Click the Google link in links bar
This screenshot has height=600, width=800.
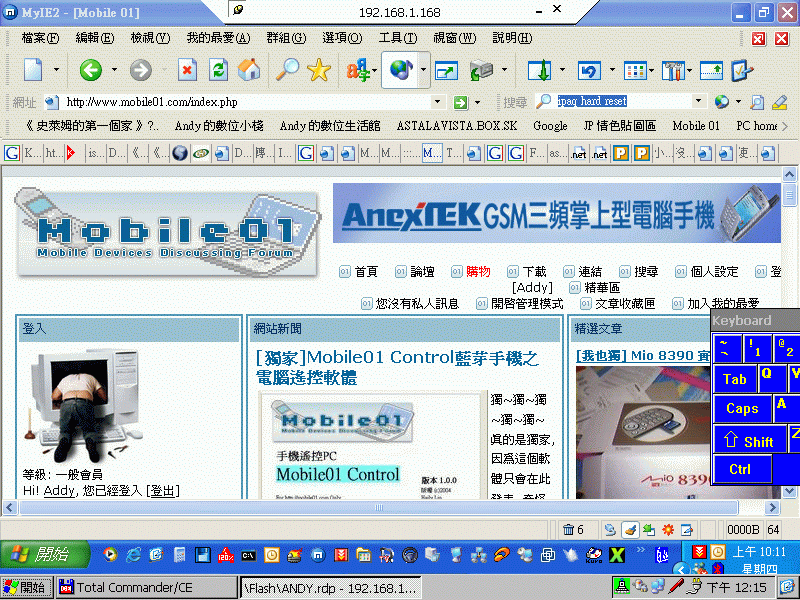coord(550,126)
